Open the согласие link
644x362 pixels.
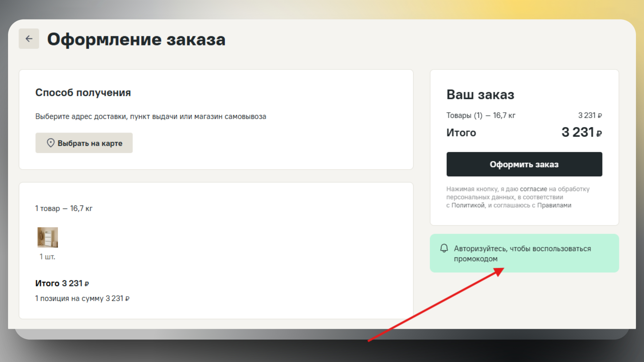(x=533, y=189)
